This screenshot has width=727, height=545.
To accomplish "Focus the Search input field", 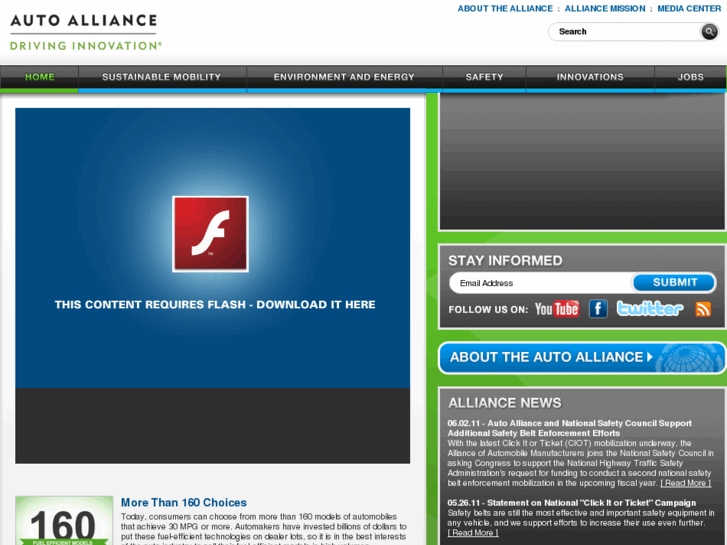I will click(625, 32).
